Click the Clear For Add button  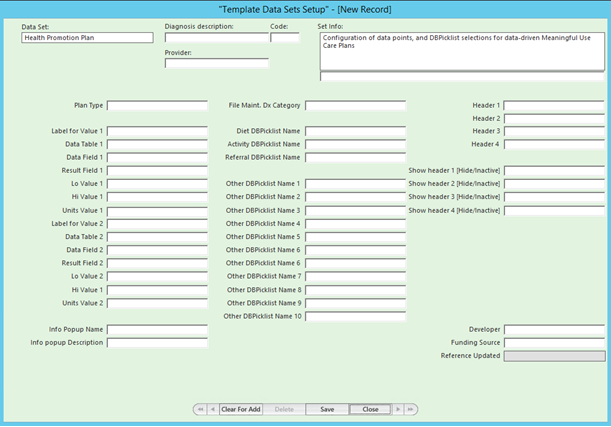coord(241,409)
